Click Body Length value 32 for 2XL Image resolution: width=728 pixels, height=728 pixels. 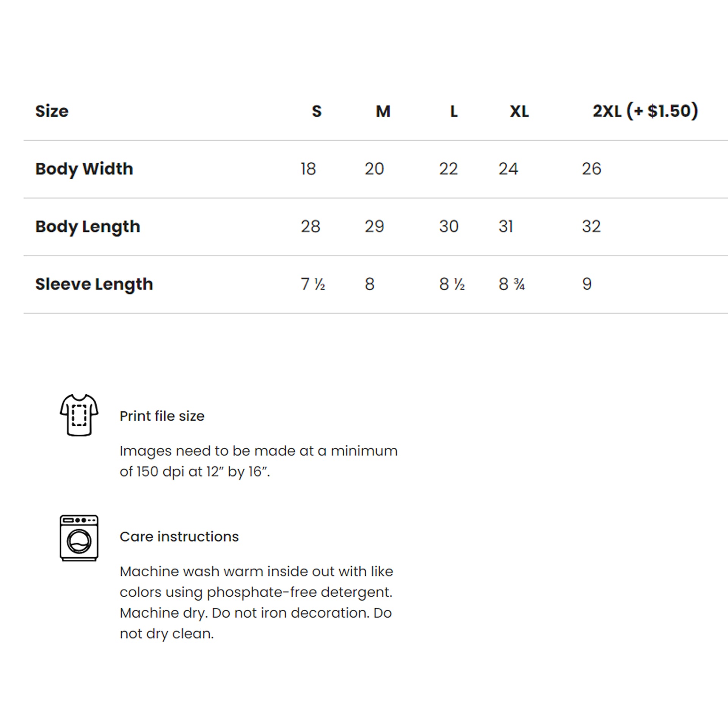click(x=591, y=226)
